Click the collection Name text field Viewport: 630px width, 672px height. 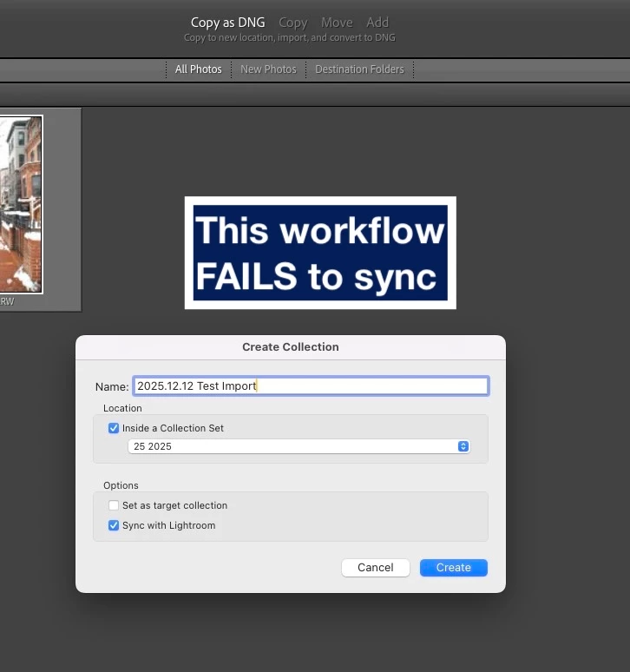(311, 385)
